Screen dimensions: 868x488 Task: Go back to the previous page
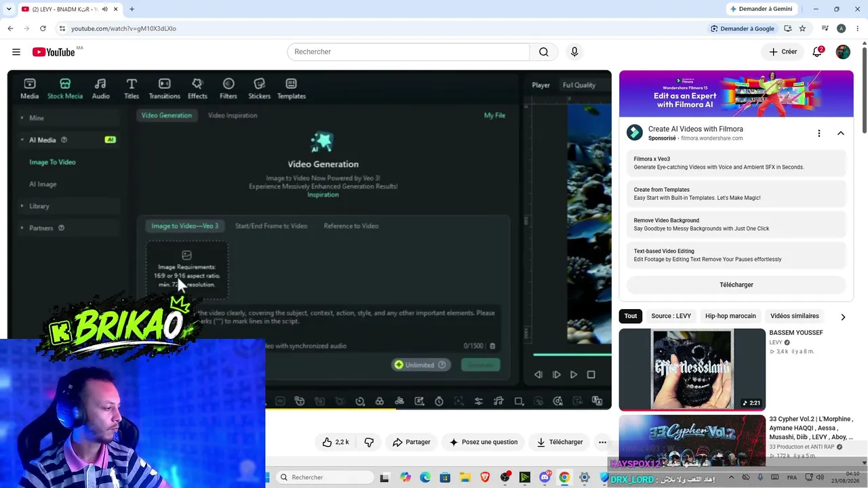click(10, 28)
